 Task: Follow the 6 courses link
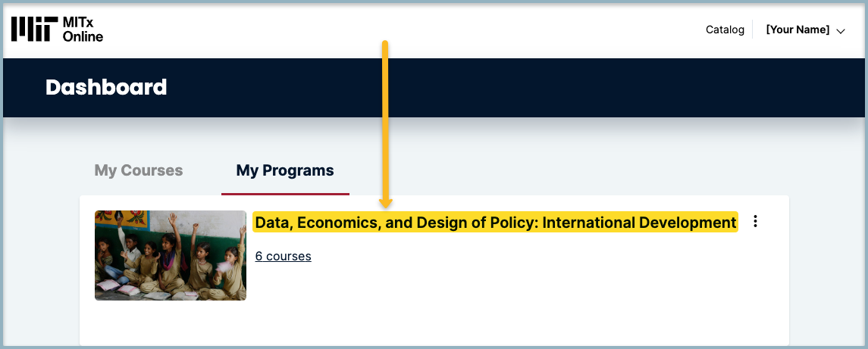283,257
